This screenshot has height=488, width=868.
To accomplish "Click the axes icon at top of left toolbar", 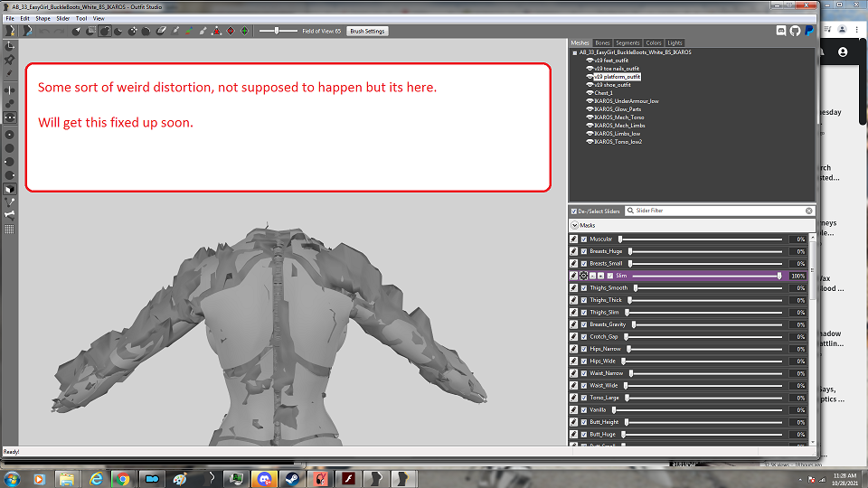I will [x=9, y=46].
